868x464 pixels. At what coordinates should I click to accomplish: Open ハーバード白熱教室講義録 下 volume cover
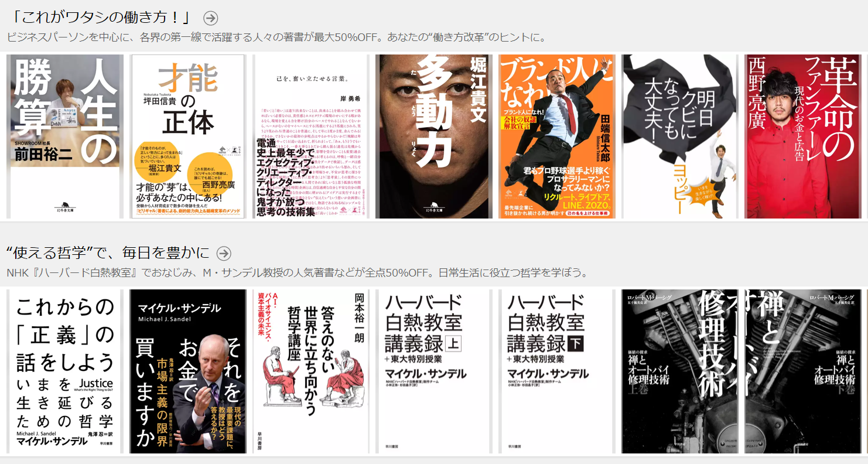tap(557, 371)
